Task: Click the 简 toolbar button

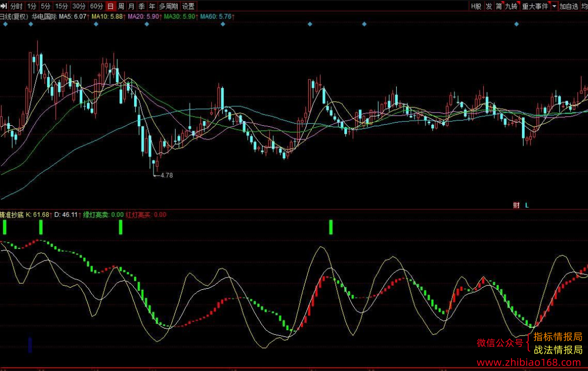Action: (499, 6)
